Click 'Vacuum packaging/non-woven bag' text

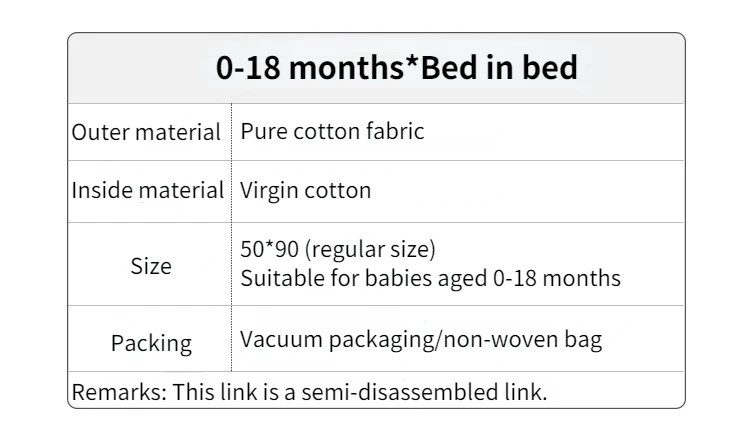click(421, 339)
